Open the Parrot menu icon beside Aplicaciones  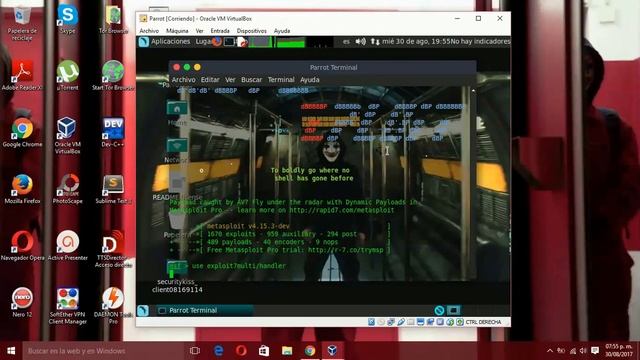144,42
